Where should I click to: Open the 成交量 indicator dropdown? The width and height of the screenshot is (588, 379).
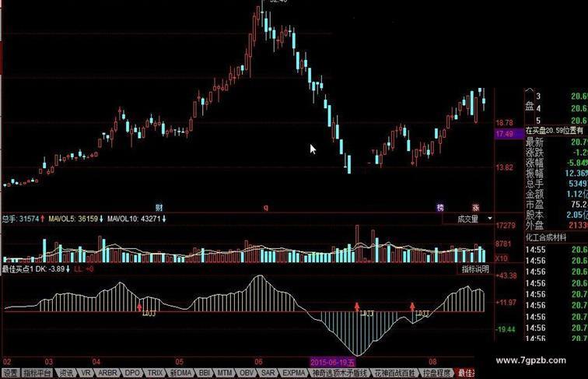pyautogui.click(x=490, y=219)
